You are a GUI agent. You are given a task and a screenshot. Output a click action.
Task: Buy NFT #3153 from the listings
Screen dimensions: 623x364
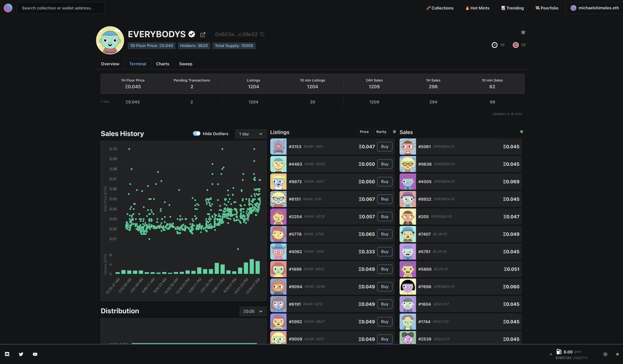tap(384, 145)
